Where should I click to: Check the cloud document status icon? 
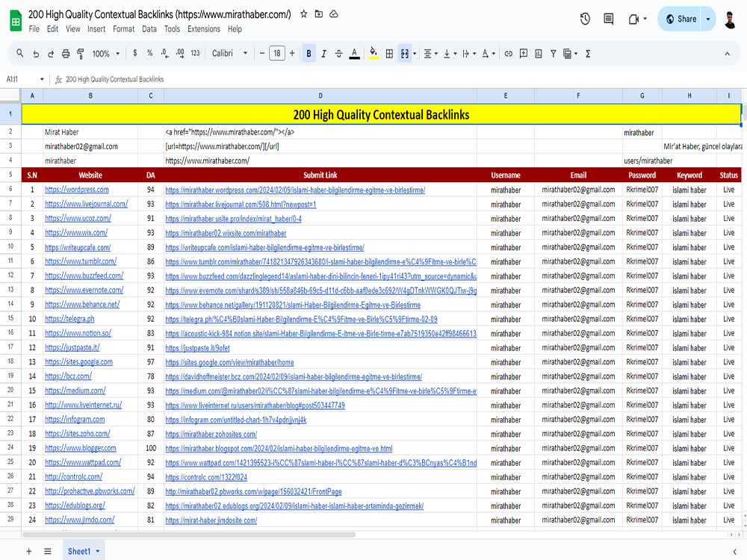pyautogui.click(x=334, y=13)
